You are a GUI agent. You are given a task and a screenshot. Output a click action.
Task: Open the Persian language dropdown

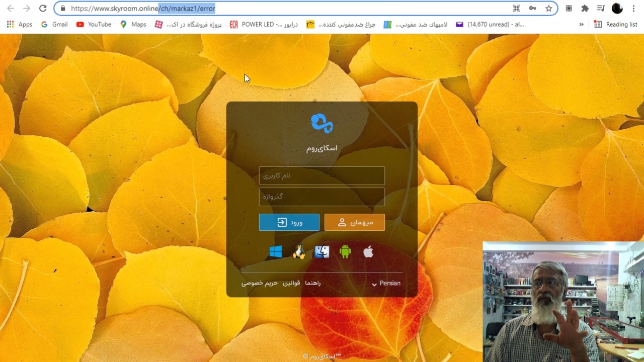(x=386, y=284)
